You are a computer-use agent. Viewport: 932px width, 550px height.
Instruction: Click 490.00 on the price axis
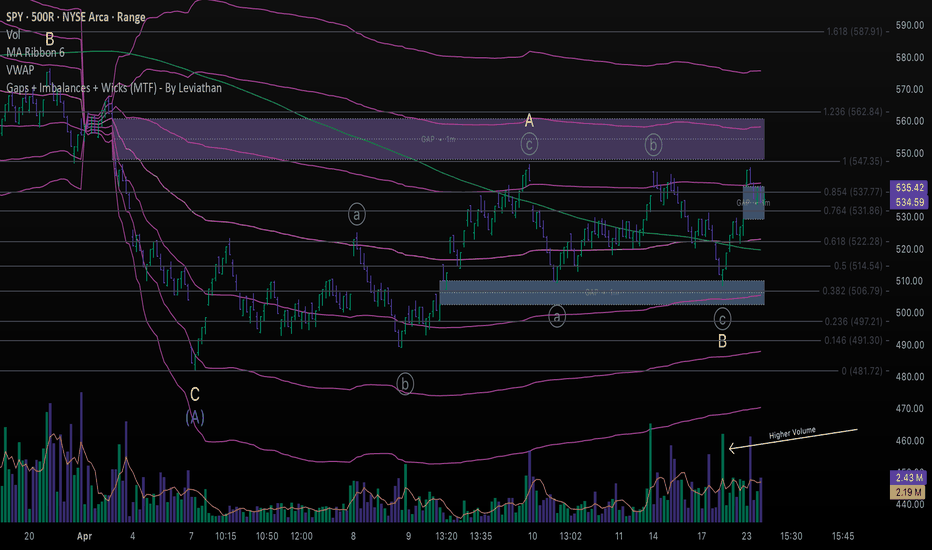click(x=909, y=345)
